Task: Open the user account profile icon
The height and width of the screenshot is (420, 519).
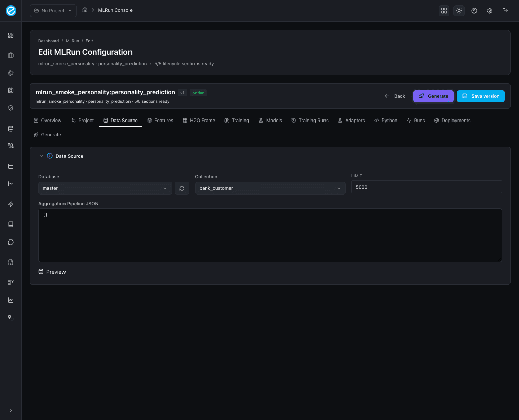Action: (x=474, y=10)
